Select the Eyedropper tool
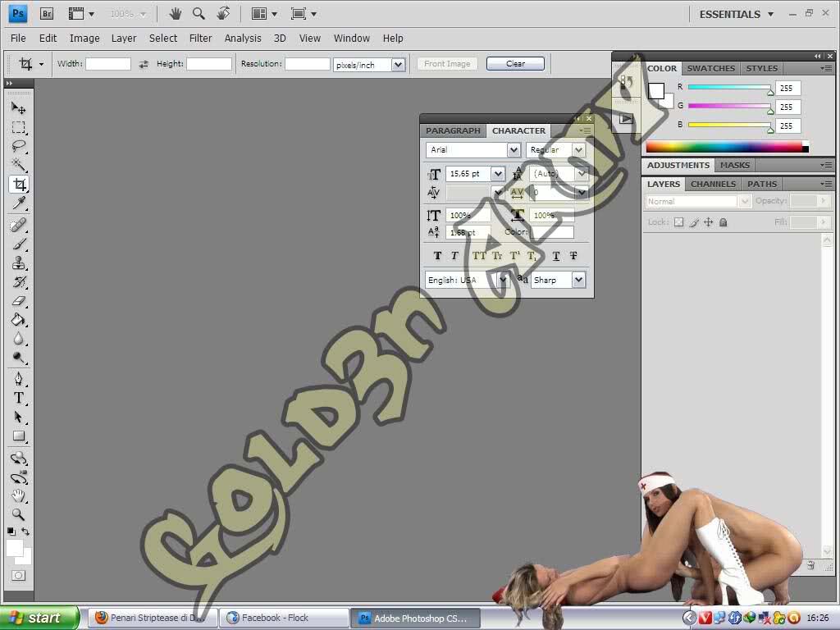Image resolution: width=840 pixels, height=630 pixels. 19,203
